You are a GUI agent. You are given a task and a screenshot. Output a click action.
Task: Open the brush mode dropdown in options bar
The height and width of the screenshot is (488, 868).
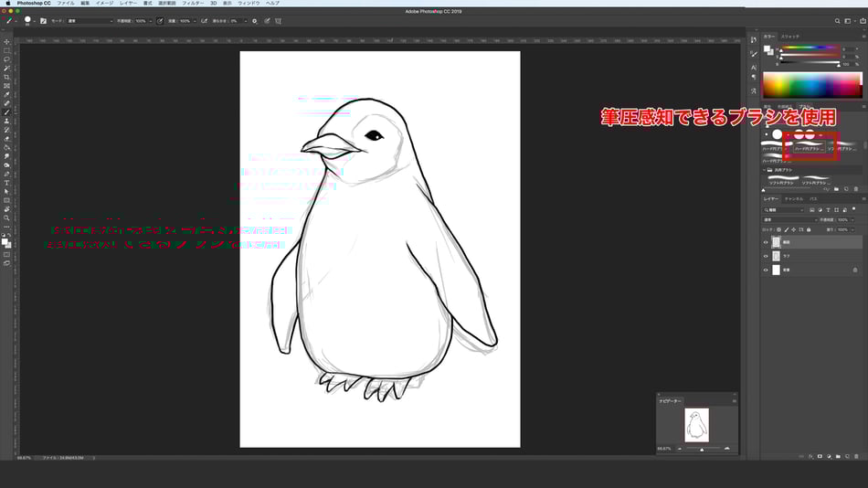click(89, 20)
